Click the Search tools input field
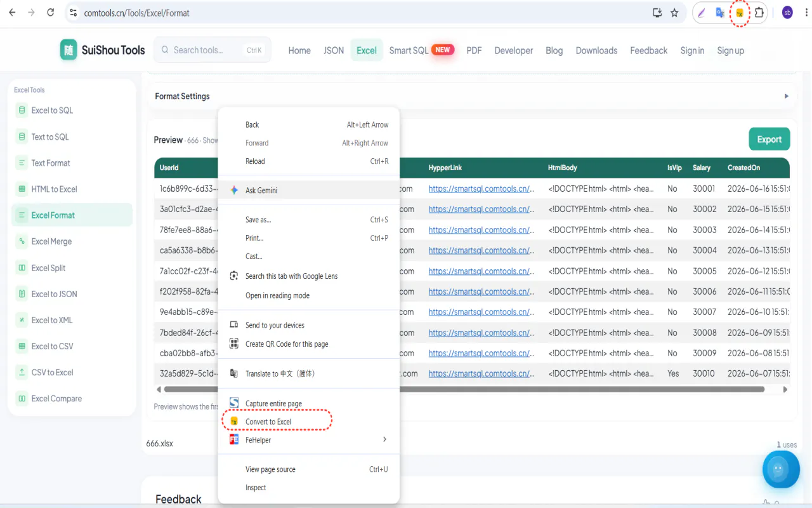Screen dimensions: 812x508 point(212,50)
